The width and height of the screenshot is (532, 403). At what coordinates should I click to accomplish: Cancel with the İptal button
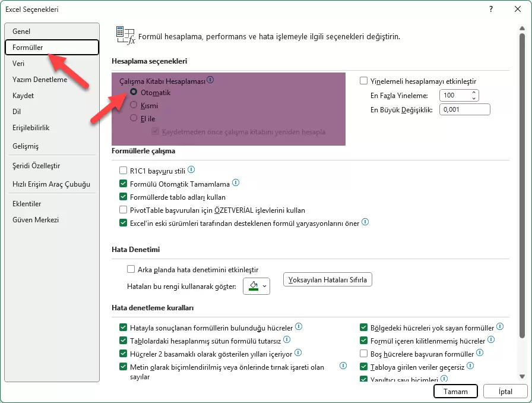coord(505,392)
